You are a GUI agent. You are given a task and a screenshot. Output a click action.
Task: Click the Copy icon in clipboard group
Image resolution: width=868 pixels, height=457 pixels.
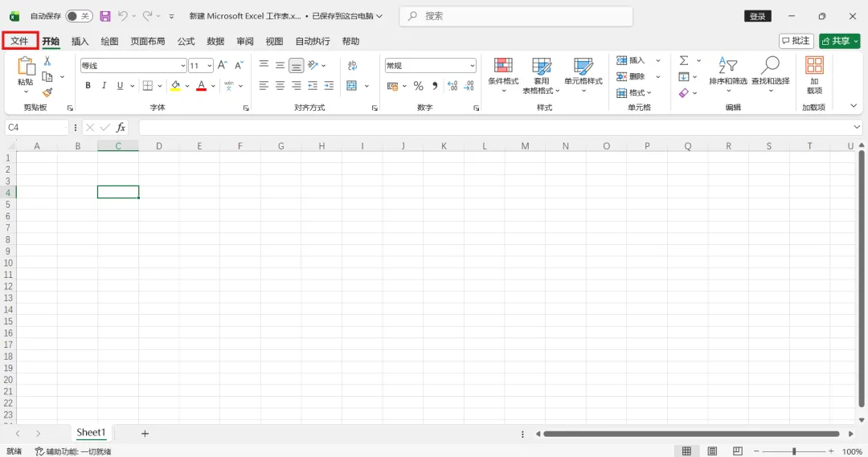(47, 77)
